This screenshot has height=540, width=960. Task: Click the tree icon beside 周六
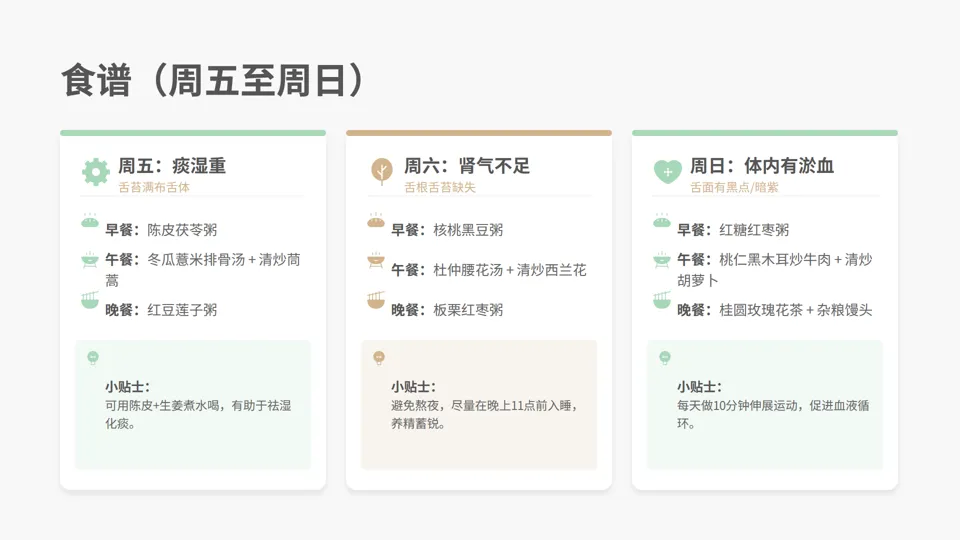(382, 171)
